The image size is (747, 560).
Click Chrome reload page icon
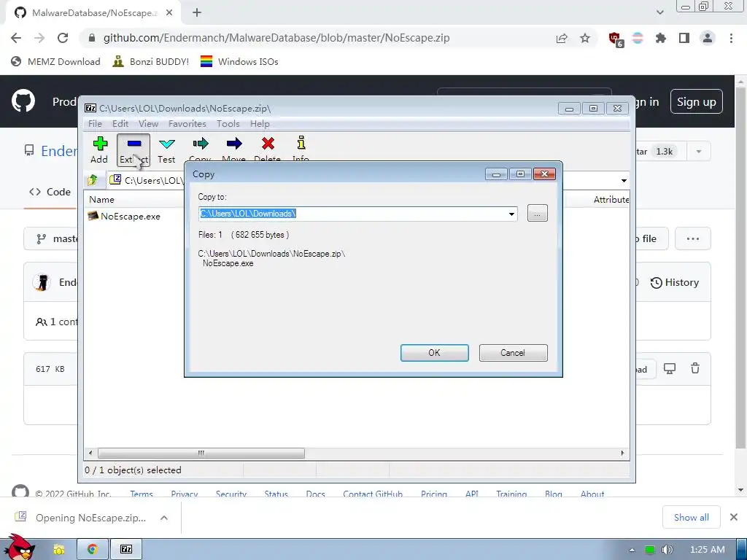[63, 38]
